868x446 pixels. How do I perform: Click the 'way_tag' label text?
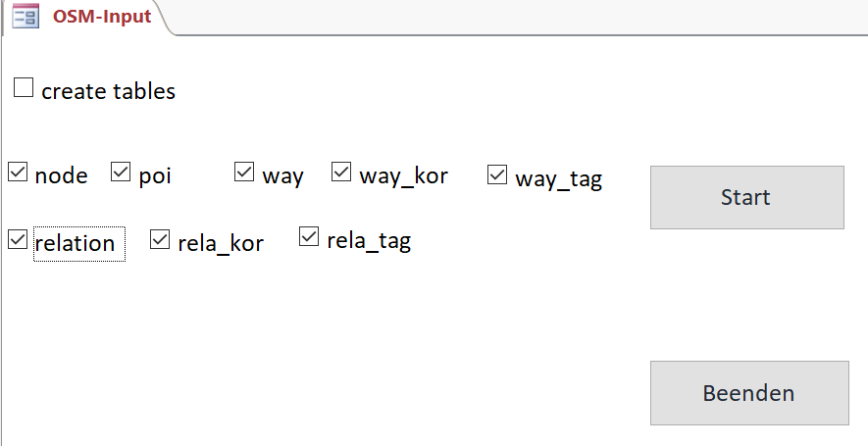pos(558,179)
